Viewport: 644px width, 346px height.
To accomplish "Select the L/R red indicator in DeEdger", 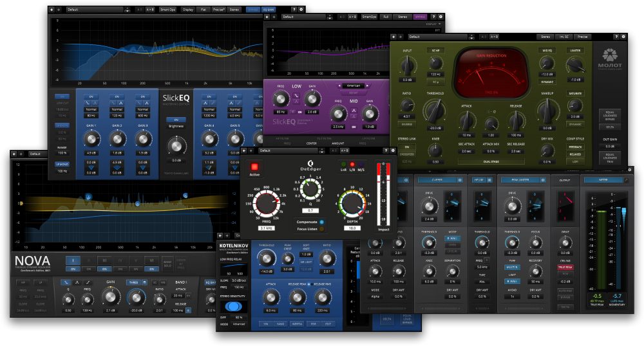I will coord(352,165).
